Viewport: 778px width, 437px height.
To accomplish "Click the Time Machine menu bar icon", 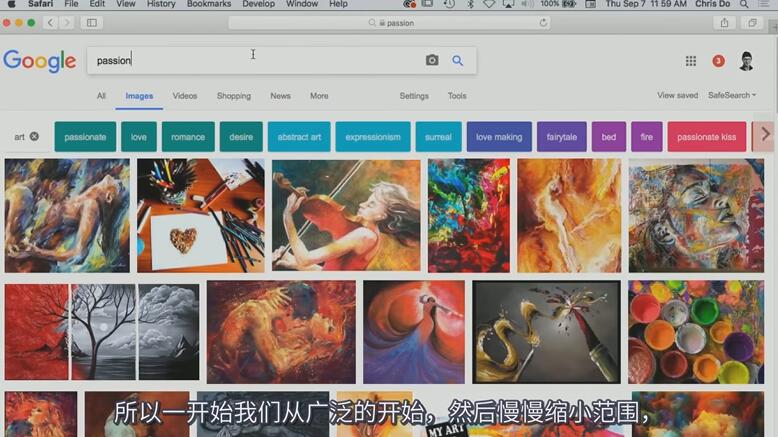I will 449,4.
